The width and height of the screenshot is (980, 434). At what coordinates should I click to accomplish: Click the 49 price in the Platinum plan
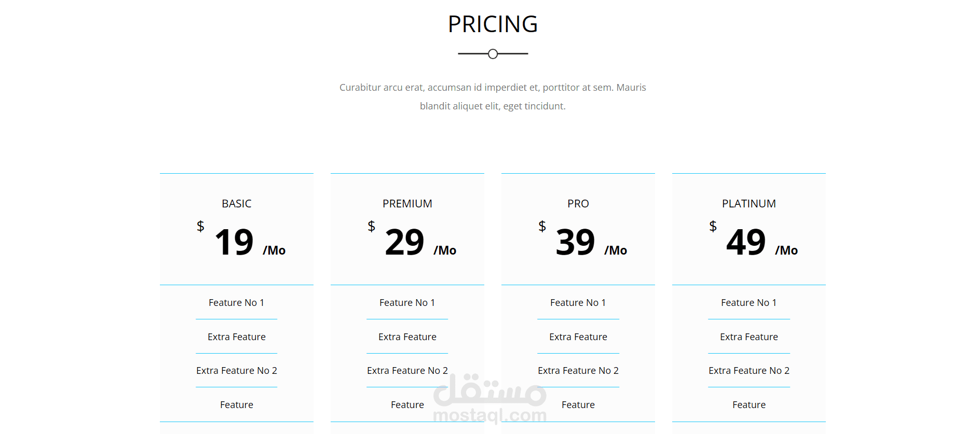point(746,242)
